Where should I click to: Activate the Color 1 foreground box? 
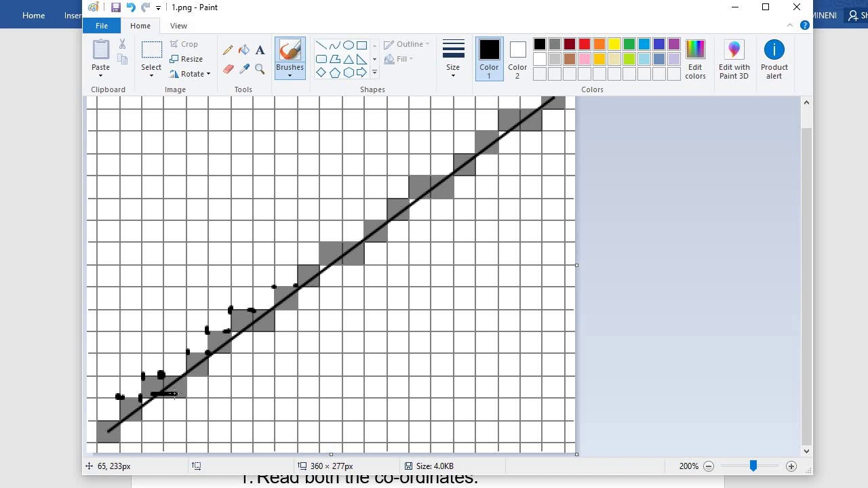pyautogui.click(x=489, y=60)
